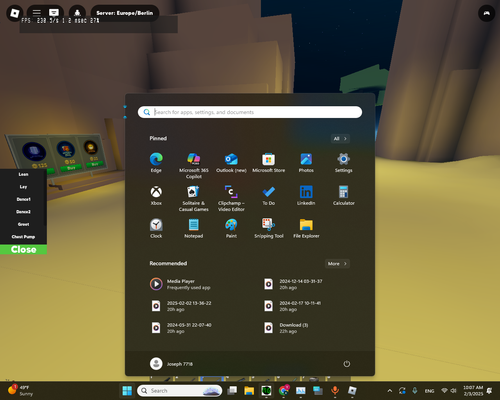Click Roblox character icon in top bar
500x400 pixels.
77,13
